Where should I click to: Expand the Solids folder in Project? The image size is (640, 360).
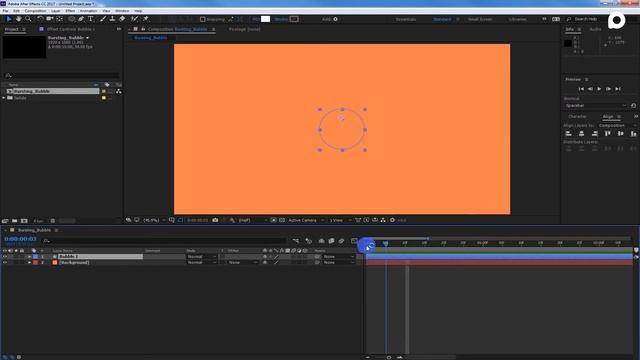[x=4, y=98]
